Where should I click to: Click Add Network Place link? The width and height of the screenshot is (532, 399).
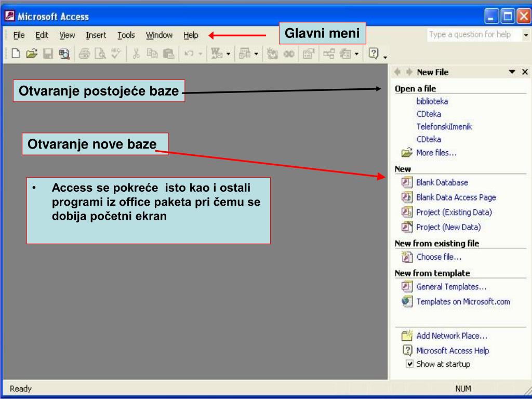point(451,336)
